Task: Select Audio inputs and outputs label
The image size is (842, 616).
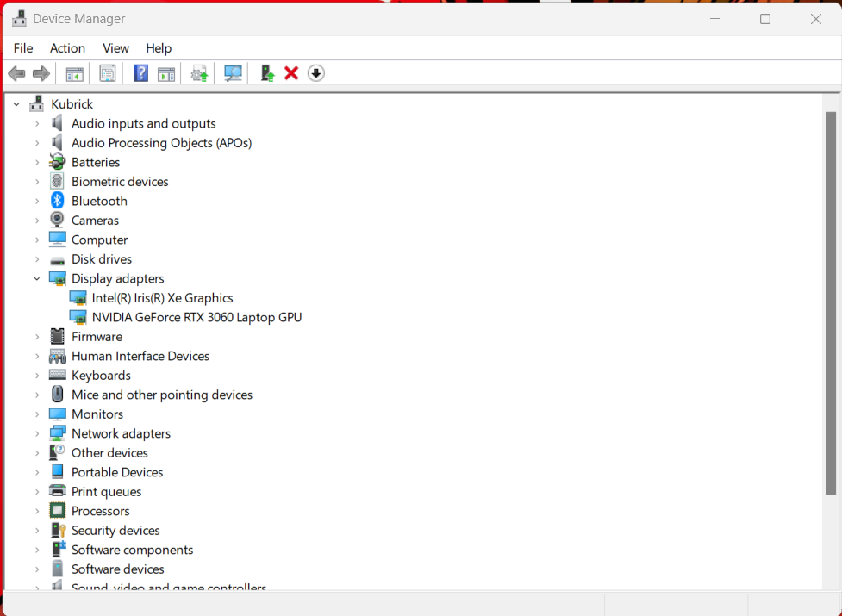Action: click(x=143, y=123)
